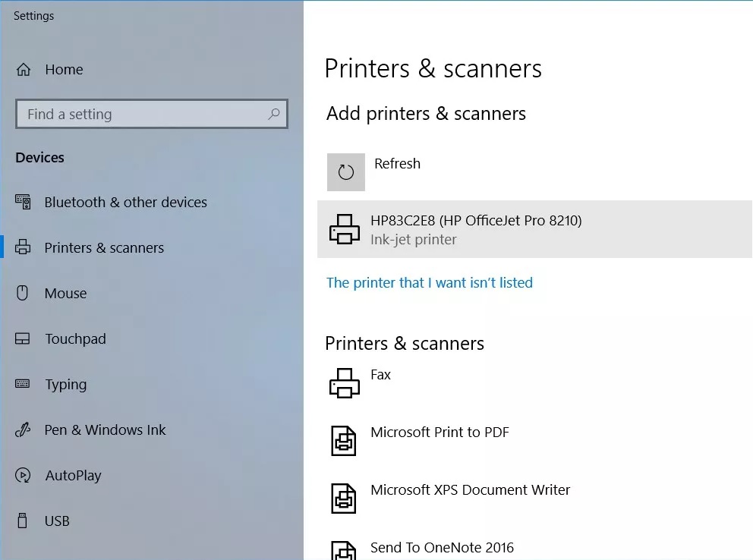Click the Refresh circular arrow icon

(345, 172)
